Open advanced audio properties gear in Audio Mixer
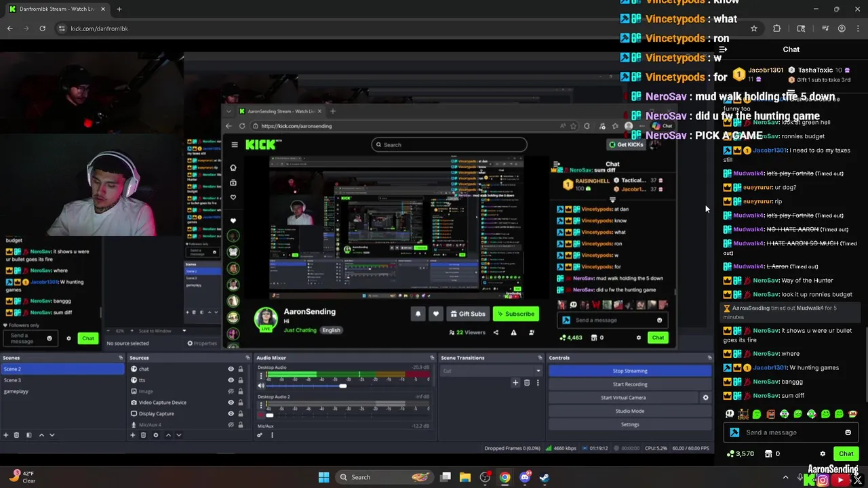 tap(260, 435)
